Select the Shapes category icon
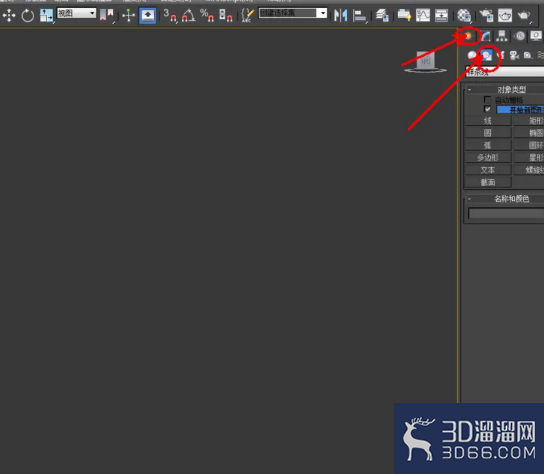The height and width of the screenshot is (474, 544). [x=487, y=55]
